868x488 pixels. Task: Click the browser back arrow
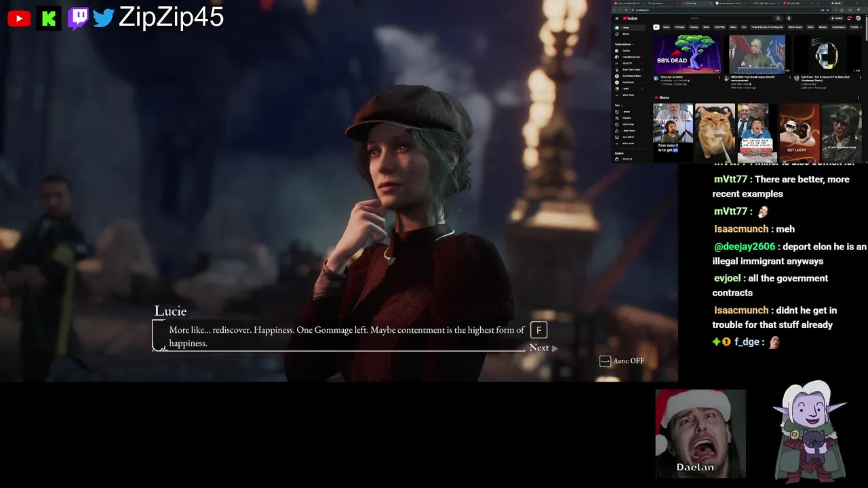[614, 10]
